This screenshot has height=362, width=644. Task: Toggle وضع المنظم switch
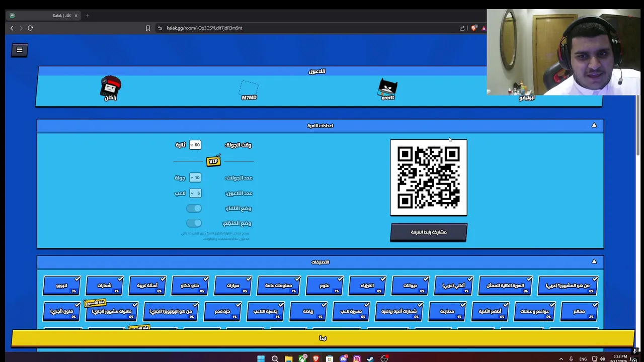[194, 223]
